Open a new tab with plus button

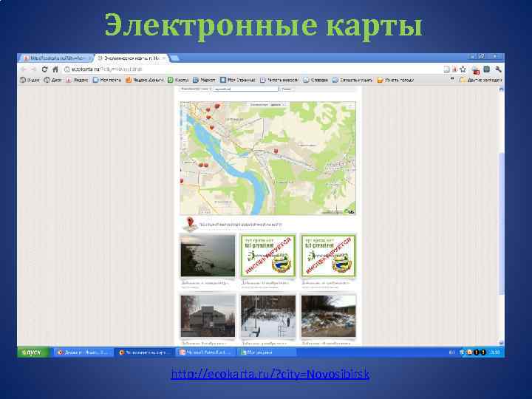(174, 58)
